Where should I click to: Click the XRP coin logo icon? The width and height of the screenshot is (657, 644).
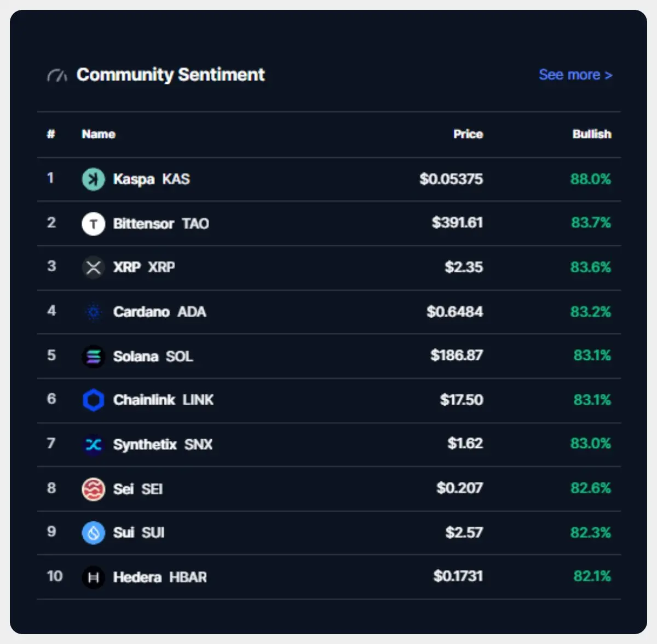point(93,267)
